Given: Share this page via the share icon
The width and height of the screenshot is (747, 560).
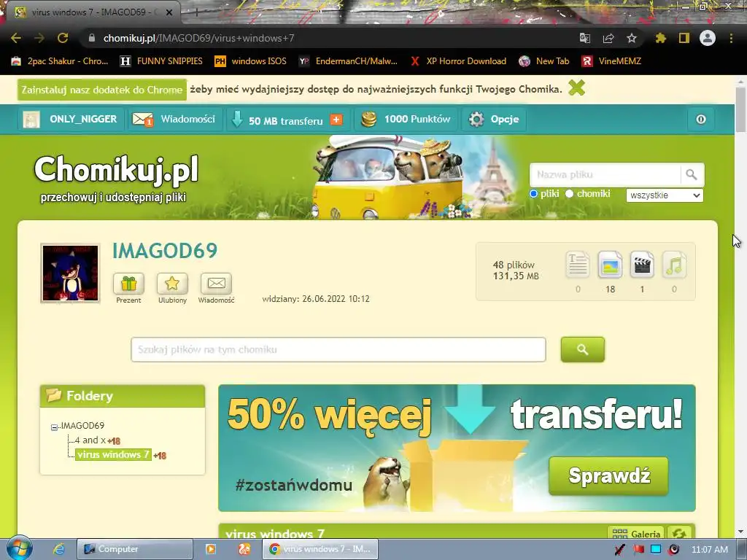Looking at the screenshot, I should tap(608, 38).
